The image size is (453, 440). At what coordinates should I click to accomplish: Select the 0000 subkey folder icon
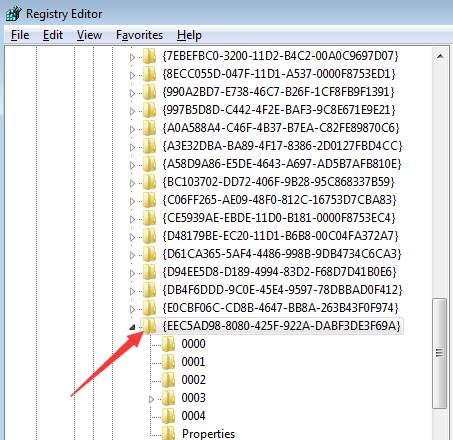coord(168,344)
